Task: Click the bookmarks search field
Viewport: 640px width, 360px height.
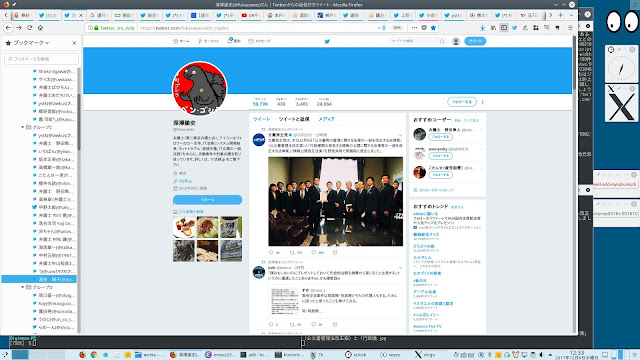Action: tap(41, 59)
